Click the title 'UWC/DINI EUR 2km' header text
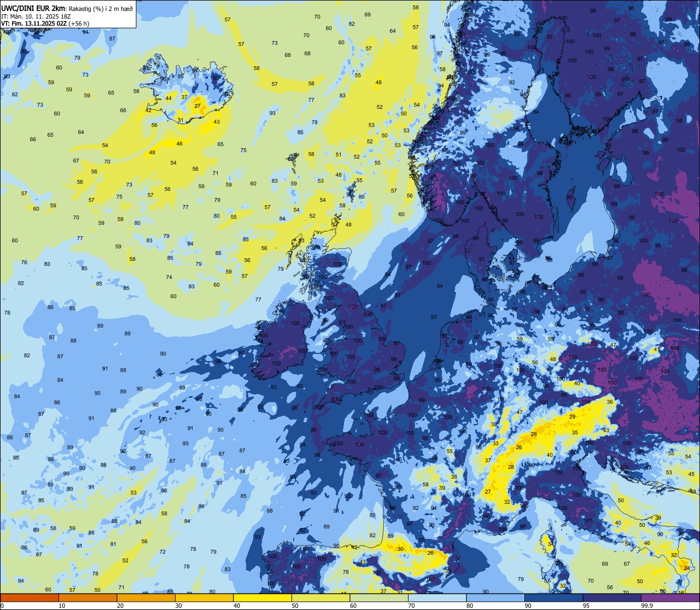The width and height of the screenshot is (700, 610). click(33, 8)
